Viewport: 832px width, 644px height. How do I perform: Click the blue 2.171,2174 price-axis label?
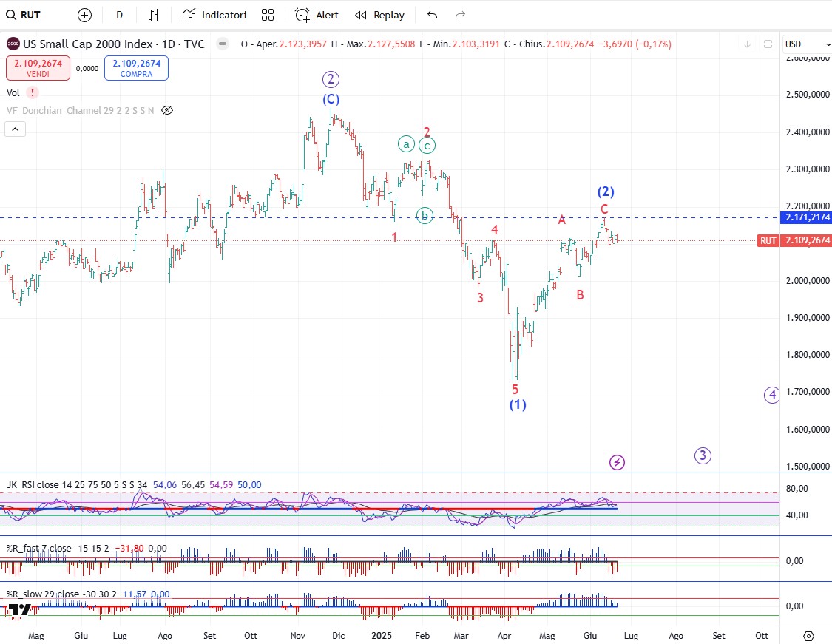click(807, 217)
